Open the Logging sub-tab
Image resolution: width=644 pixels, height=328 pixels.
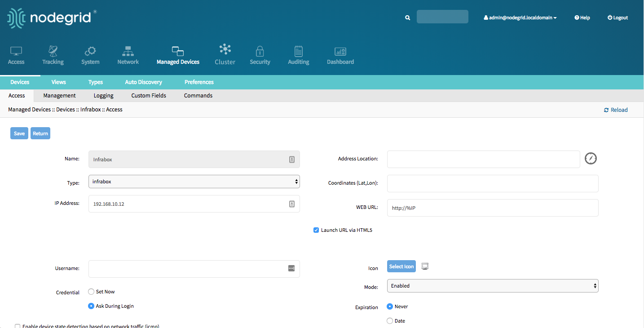pyautogui.click(x=104, y=96)
